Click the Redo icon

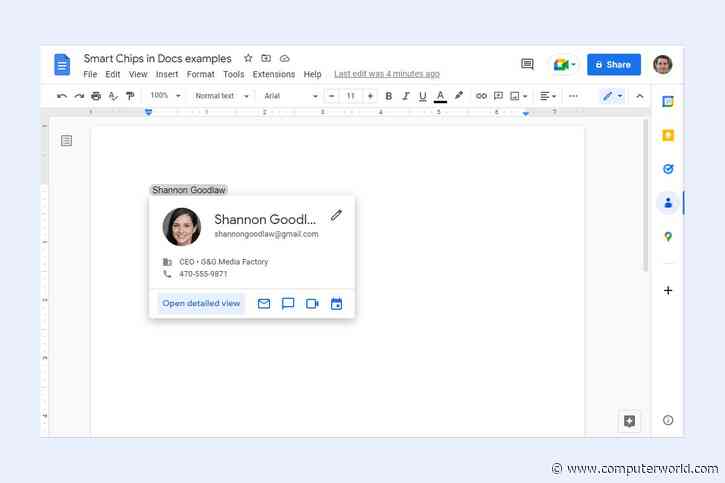click(79, 96)
